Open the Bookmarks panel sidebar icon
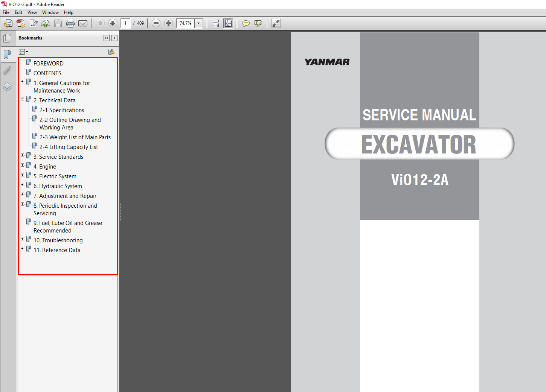Screen dimensions: 546x392 (7, 55)
